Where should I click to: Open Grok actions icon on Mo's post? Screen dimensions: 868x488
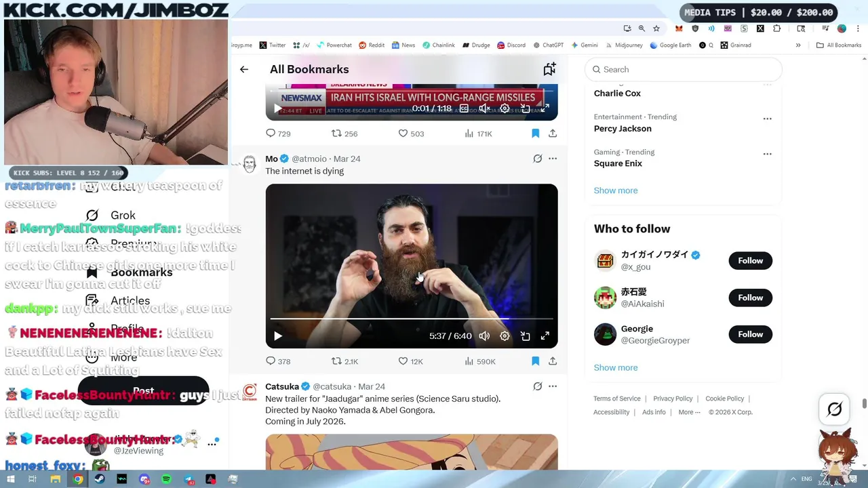538,159
